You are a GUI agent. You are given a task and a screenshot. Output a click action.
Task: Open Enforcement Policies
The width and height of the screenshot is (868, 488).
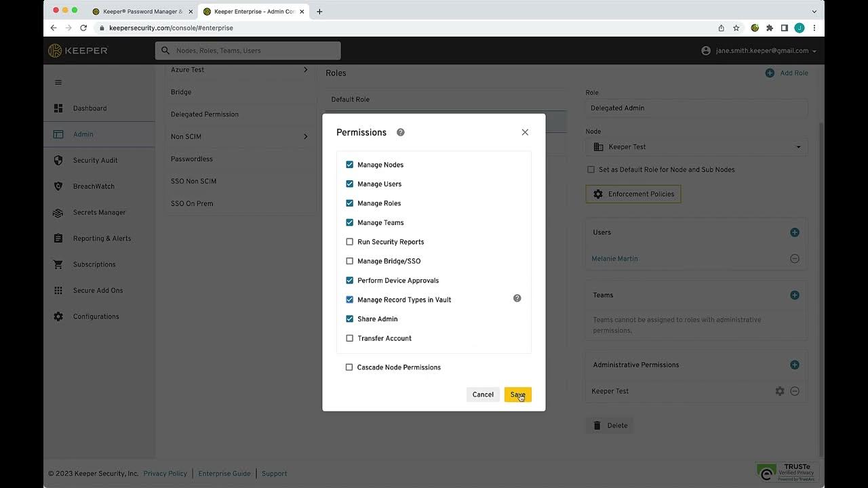pos(633,194)
